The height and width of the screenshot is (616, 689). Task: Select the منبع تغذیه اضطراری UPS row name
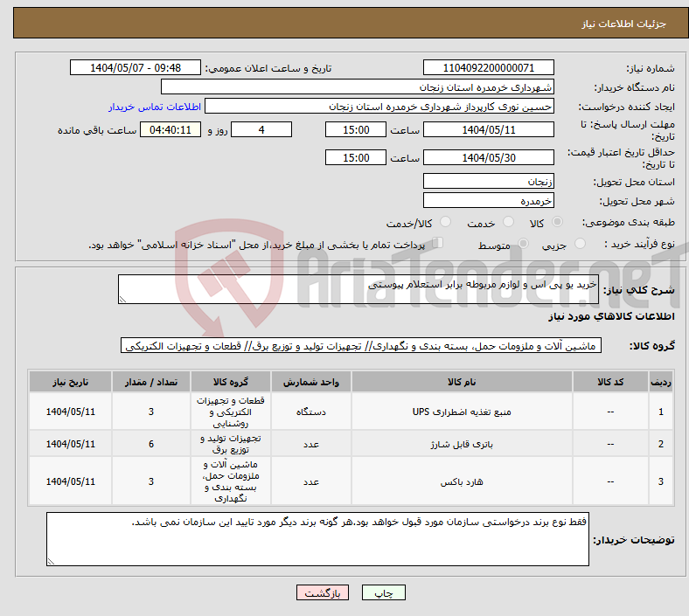462,412
